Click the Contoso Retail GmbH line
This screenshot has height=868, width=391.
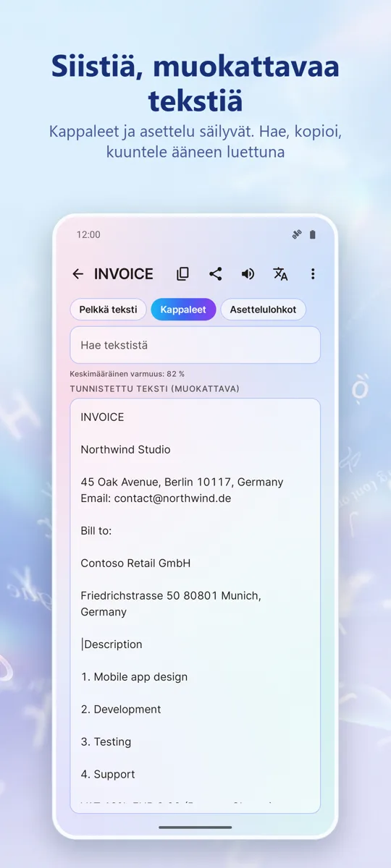pos(135,563)
